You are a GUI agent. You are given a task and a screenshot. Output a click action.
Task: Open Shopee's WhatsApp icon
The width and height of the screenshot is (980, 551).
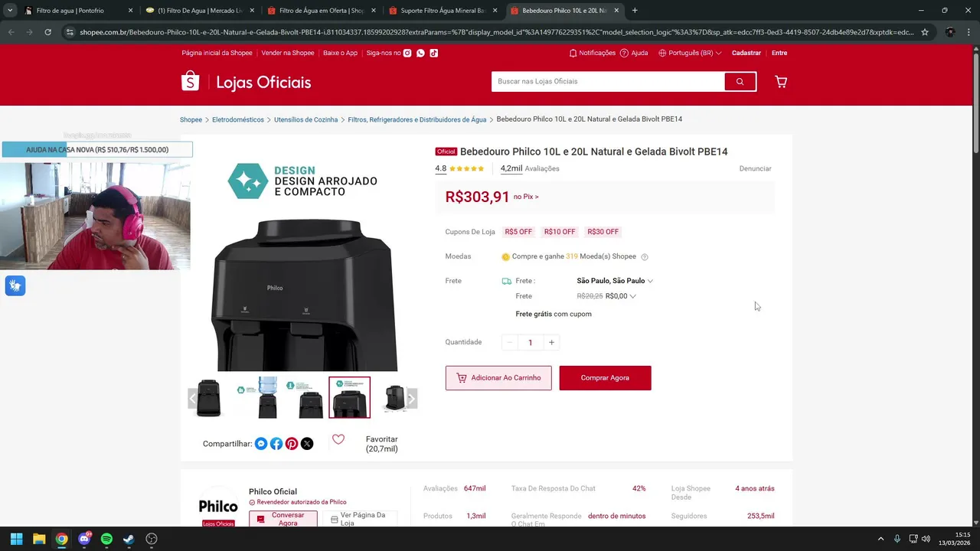click(x=420, y=53)
